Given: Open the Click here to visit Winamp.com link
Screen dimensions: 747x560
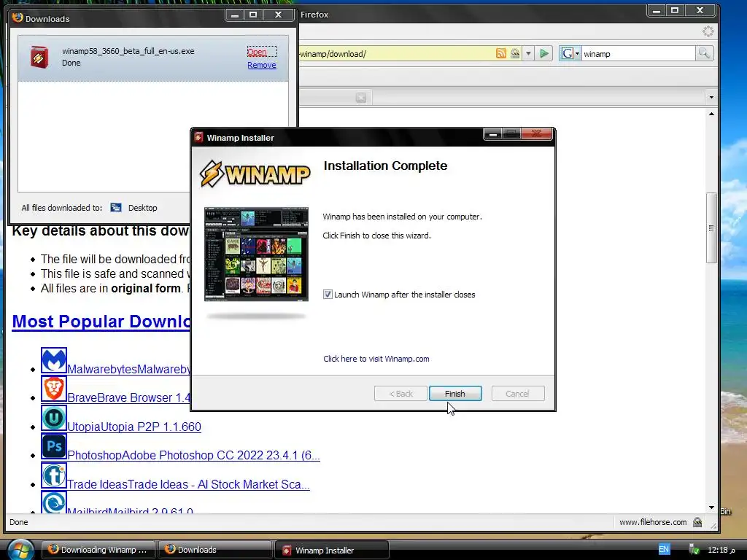Looking at the screenshot, I should click(x=376, y=359).
